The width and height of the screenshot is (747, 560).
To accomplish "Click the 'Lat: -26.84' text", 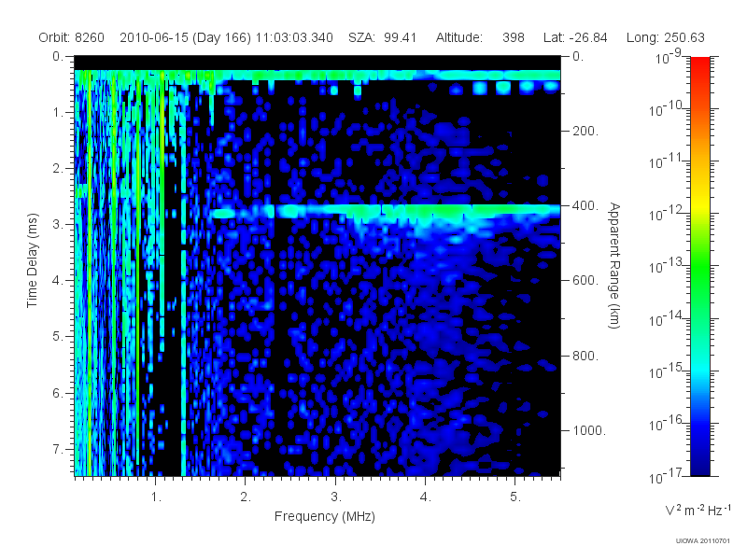I will tap(575, 37).
